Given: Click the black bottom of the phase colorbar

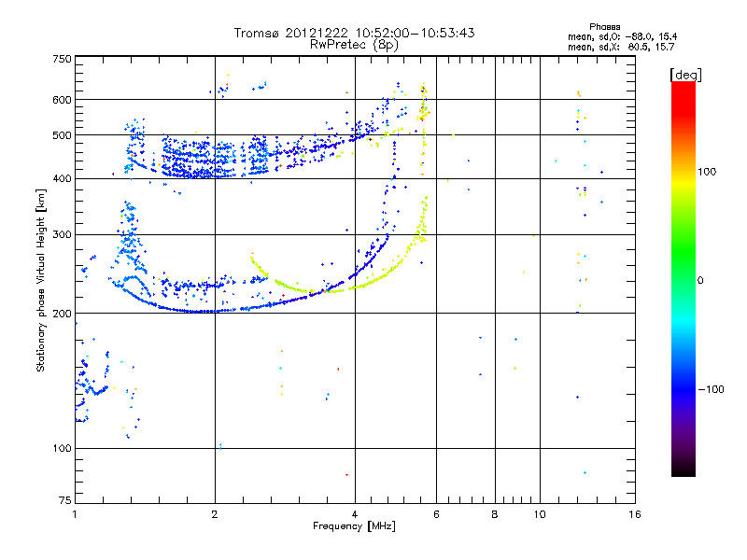Looking at the screenshot, I should click(684, 469).
